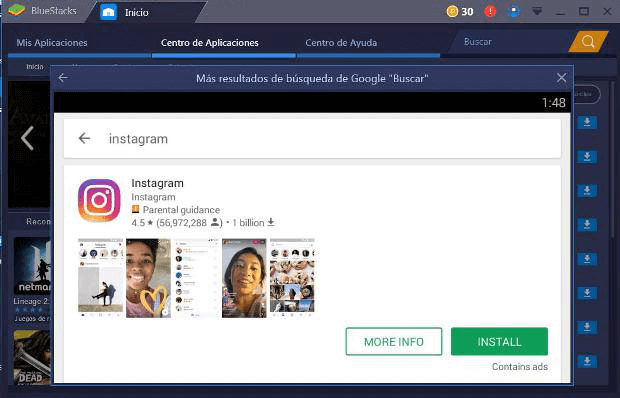Open the gold coin balance icon
This screenshot has height=398, width=620.
pyautogui.click(x=452, y=11)
